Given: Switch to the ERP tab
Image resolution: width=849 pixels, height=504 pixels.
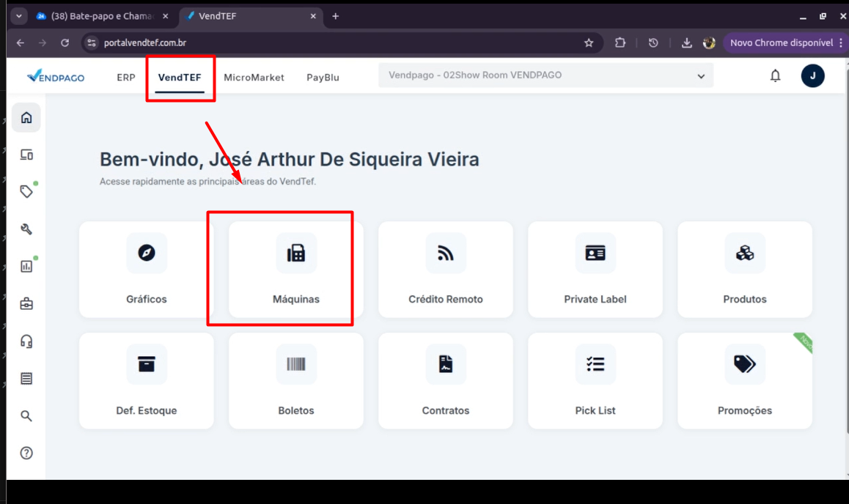Looking at the screenshot, I should (x=125, y=78).
